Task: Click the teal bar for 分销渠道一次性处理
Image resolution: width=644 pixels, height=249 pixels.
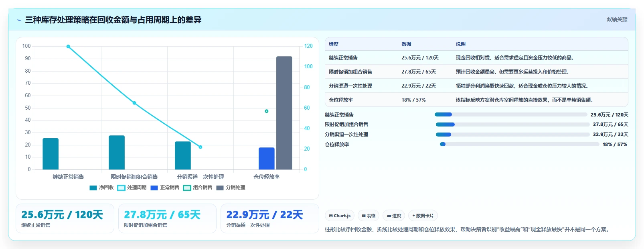Action: tap(183, 155)
